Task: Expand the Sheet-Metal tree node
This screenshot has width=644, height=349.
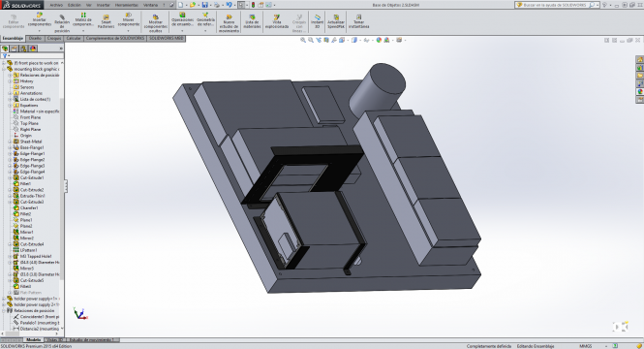Action: tap(10, 142)
